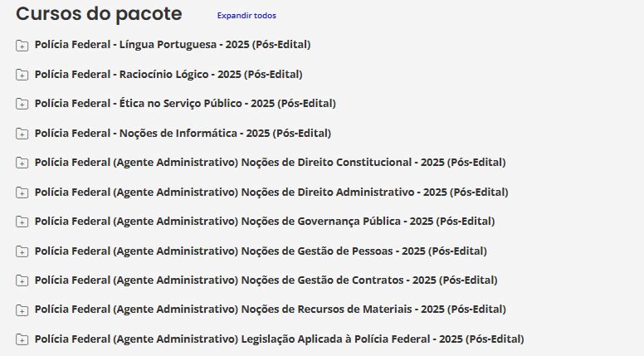The image size is (644, 356).
Task: Open the Raciocínio Lógico course title
Action: [x=168, y=74]
